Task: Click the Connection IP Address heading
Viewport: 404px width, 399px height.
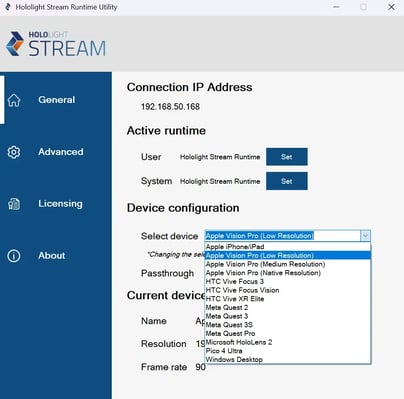Action: pyautogui.click(x=189, y=87)
